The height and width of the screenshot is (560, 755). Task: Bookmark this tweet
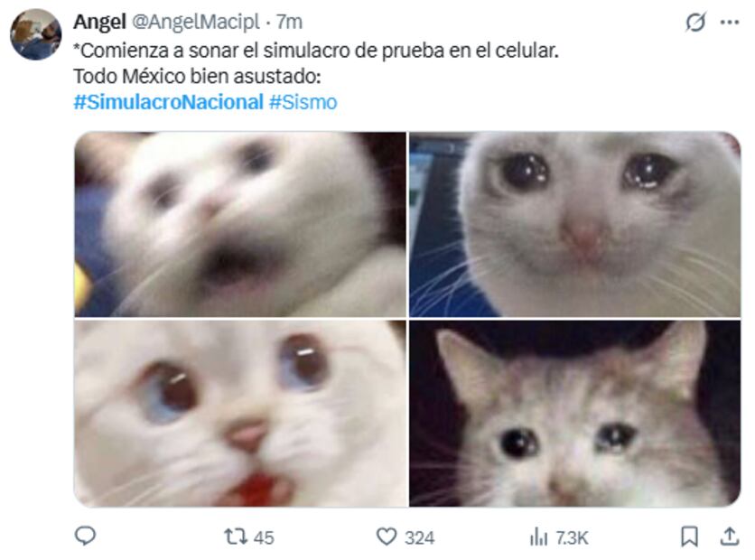689,537
